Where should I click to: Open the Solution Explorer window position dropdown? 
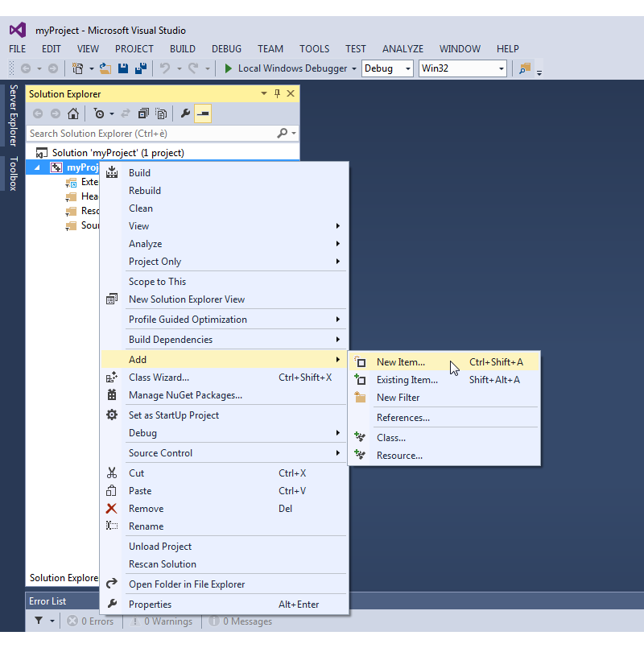pyautogui.click(x=264, y=94)
